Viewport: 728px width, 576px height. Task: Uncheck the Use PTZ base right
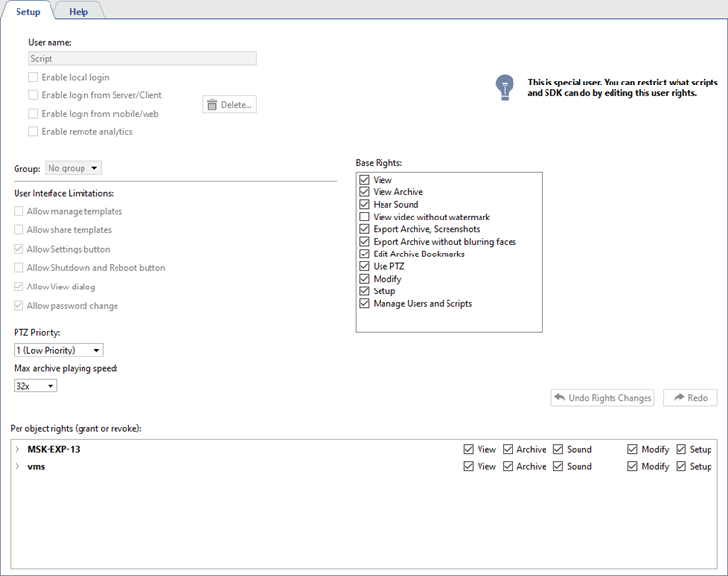tap(364, 267)
